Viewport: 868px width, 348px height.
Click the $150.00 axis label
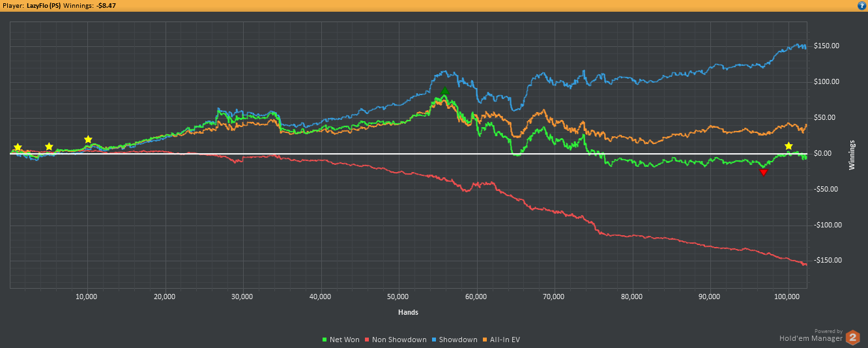[826, 46]
